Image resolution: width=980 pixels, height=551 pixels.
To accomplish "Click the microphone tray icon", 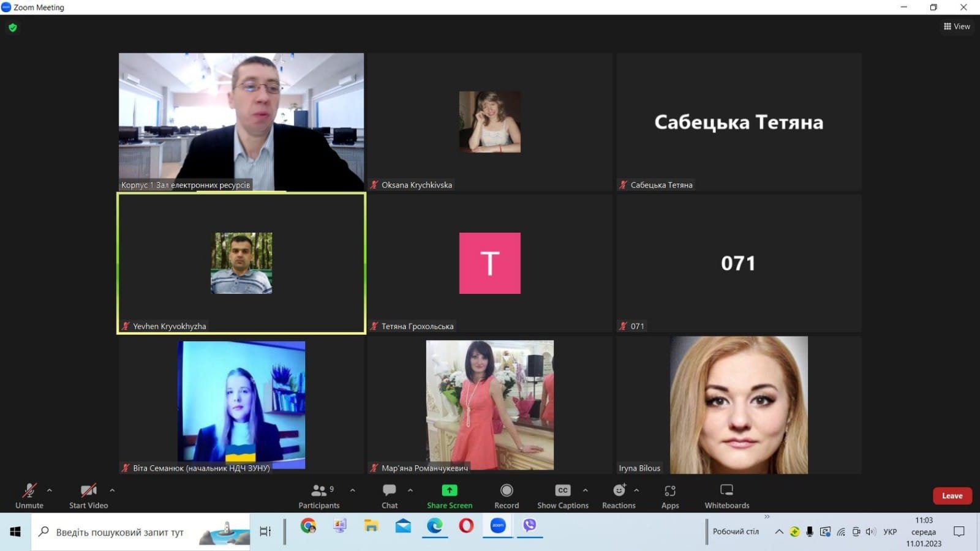I will tap(810, 531).
